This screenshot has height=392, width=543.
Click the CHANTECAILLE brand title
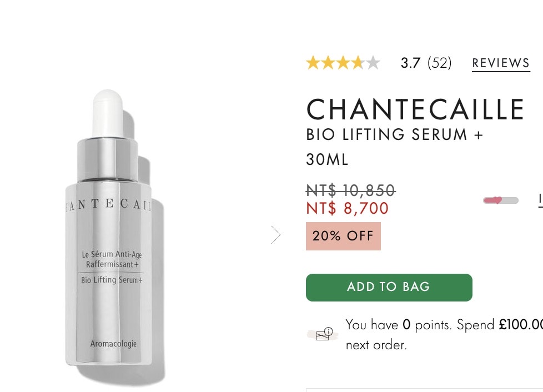pyautogui.click(x=415, y=109)
